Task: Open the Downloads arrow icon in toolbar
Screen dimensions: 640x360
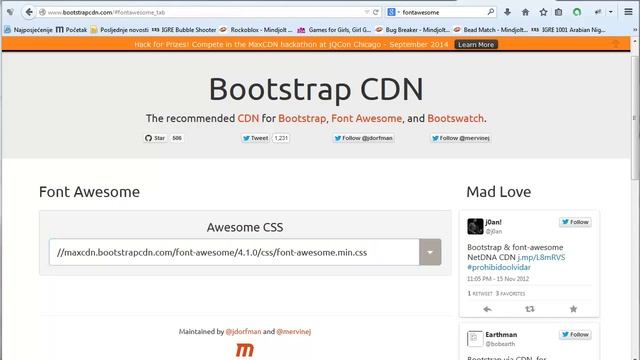Action: (x=507, y=12)
